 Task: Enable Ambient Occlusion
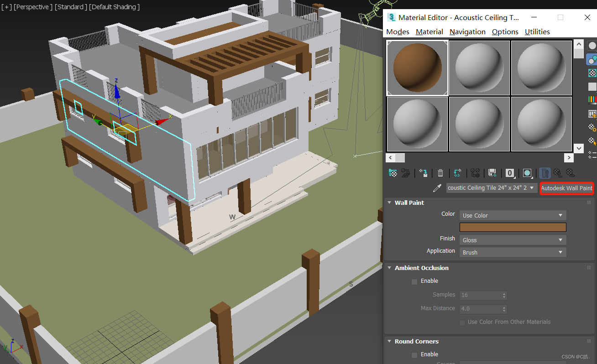[414, 281]
